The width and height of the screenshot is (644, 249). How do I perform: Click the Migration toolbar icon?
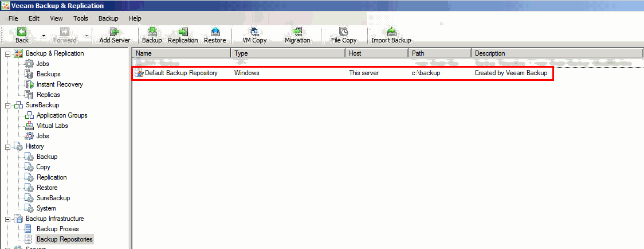[297, 32]
